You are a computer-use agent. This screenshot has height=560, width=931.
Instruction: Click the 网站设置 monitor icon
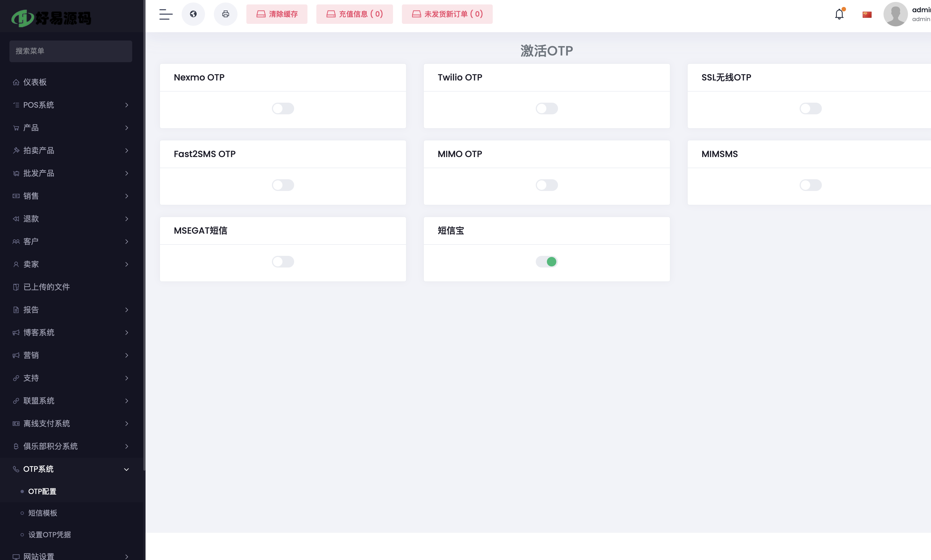coord(16,557)
